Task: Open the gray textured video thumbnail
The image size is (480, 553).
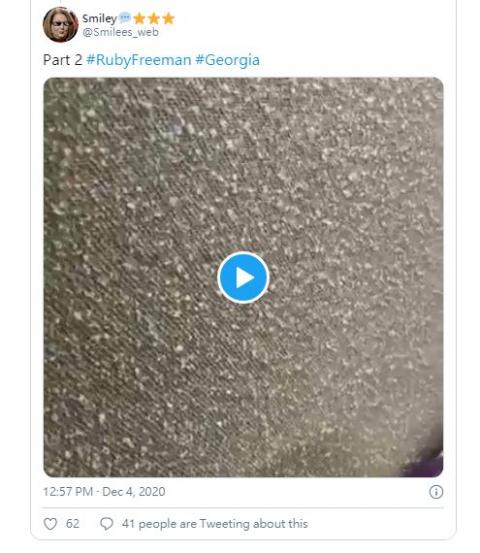Action: click(x=243, y=277)
